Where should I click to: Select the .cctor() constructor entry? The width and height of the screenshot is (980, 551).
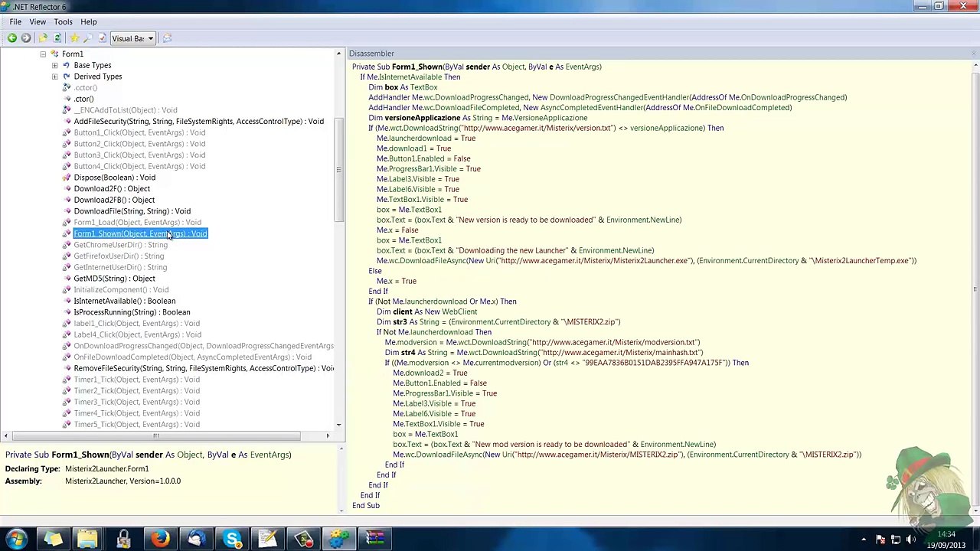(85, 88)
